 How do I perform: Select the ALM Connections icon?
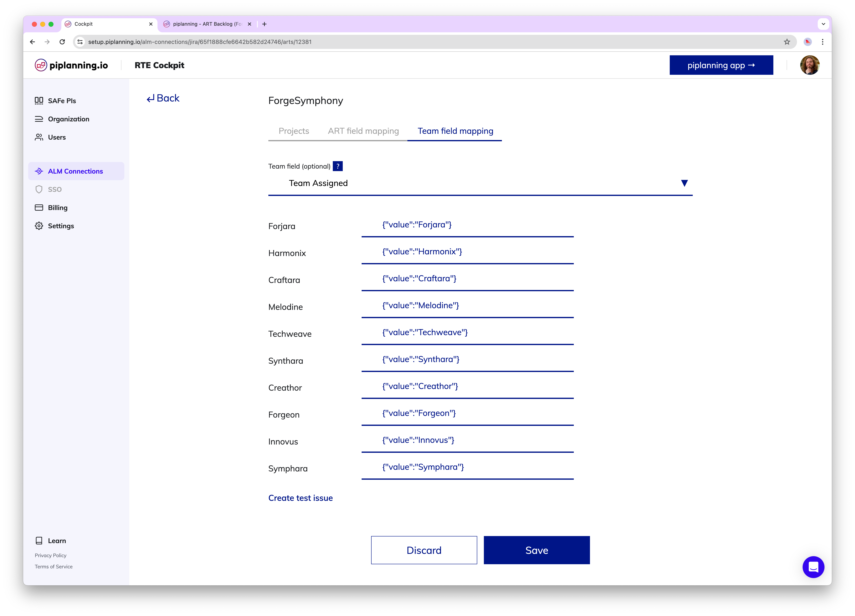(39, 171)
